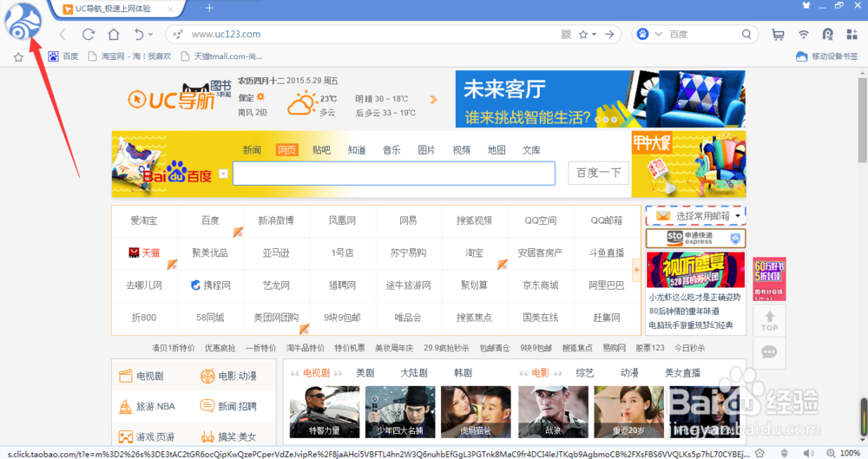This screenshot has width=868, height=459.
Task: Open the 电视剧 category with clapperboard icon
Action: [x=141, y=376]
